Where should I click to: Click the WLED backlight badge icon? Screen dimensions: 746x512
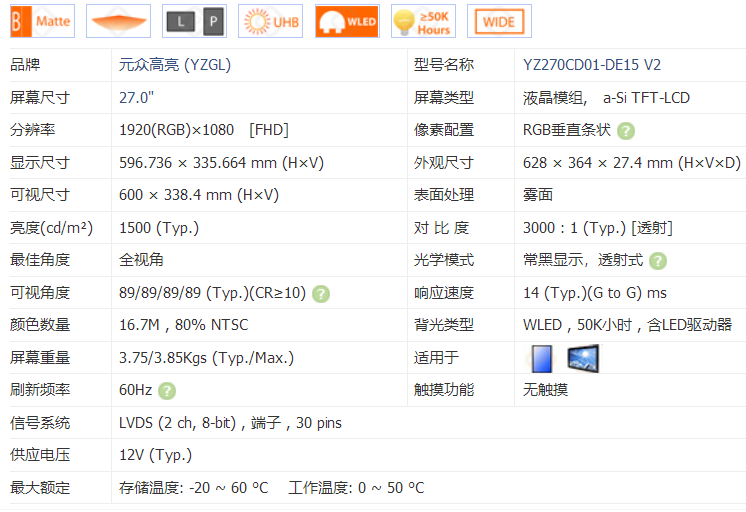pyautogui.click(x=347, y=21)
